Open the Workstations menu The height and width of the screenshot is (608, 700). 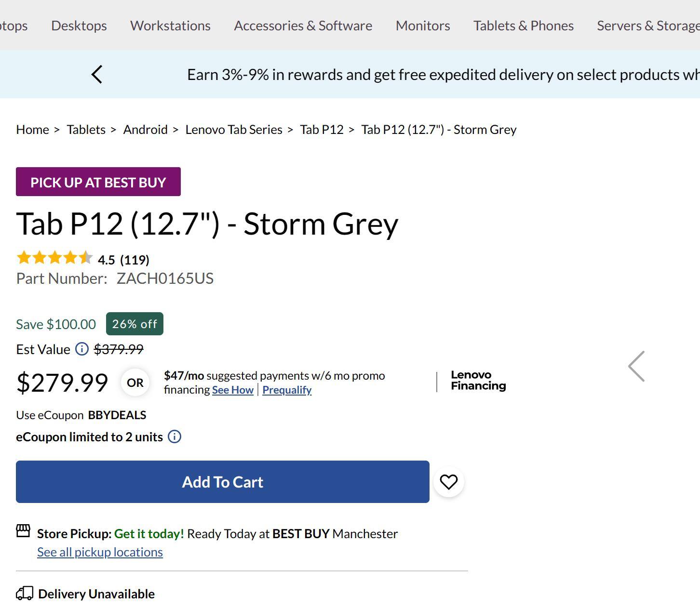click(x=170, y=26)
